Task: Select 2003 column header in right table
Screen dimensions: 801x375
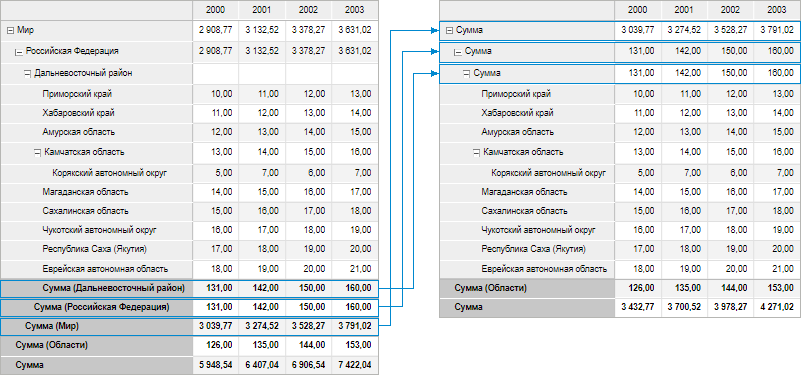Action: [777, 10]
